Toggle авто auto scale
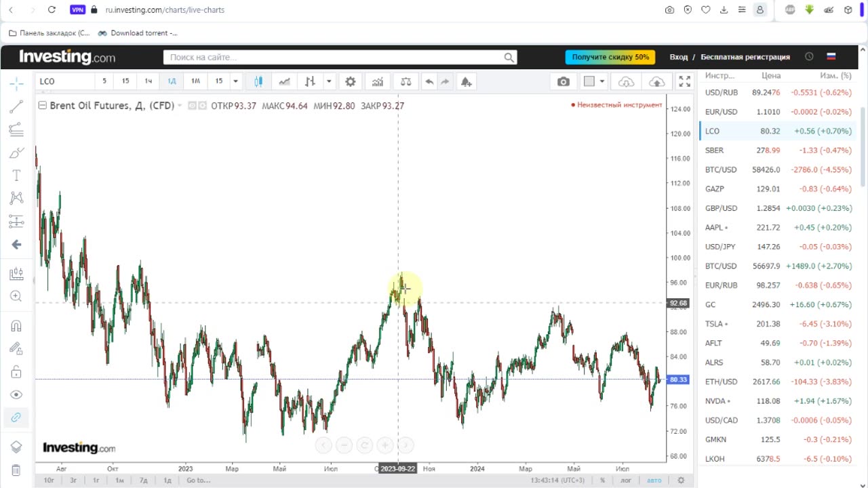868x488 pixels. (x=654, y=481)
